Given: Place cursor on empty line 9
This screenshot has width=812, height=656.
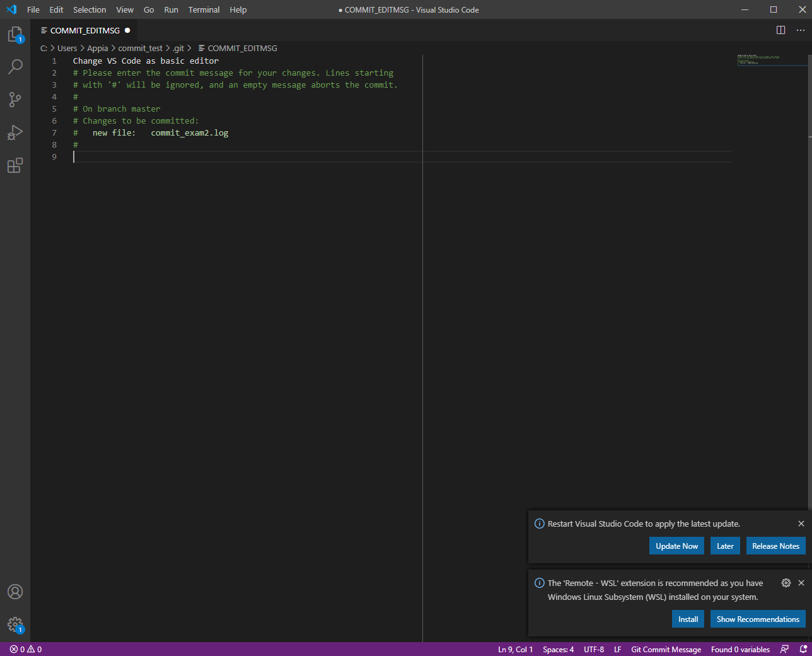Looking at the screenshot, I should (402, 156).
